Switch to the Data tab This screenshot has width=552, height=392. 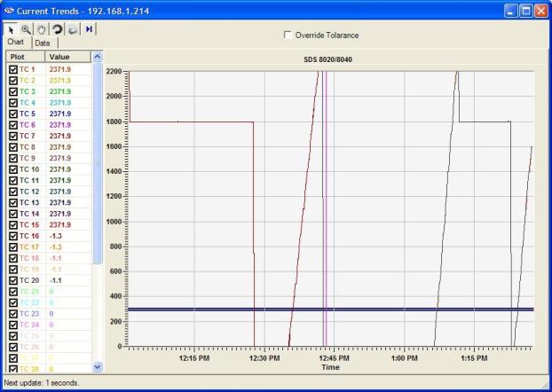coord(43,43)
